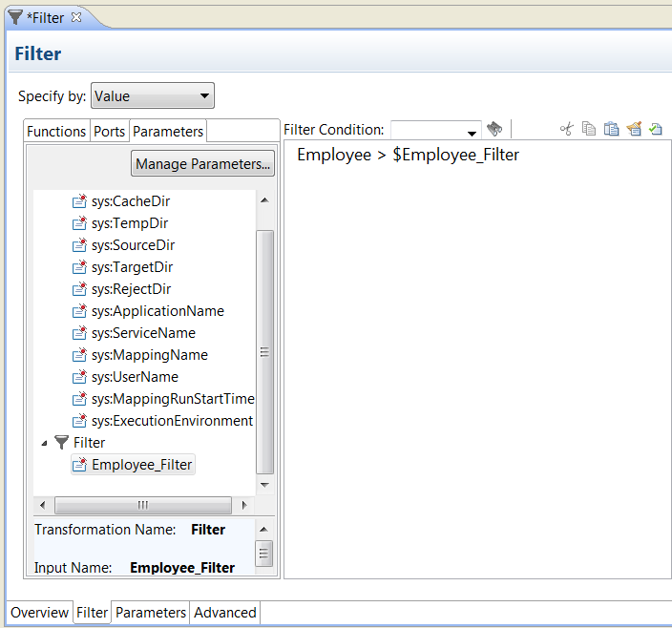Click the Cut scissors icon
The image size is (672, 628).
(566, 129)
